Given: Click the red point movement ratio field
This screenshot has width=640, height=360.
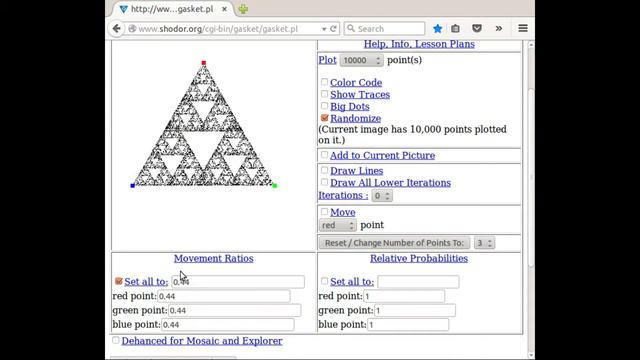Looking at the screenshot, I should 223,296.
